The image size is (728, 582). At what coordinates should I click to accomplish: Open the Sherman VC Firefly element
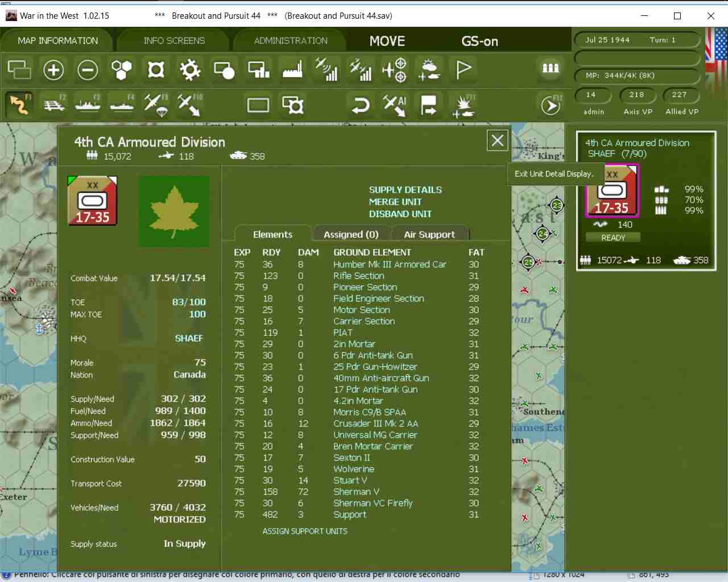pyautogui.click(x=373, y=503)
